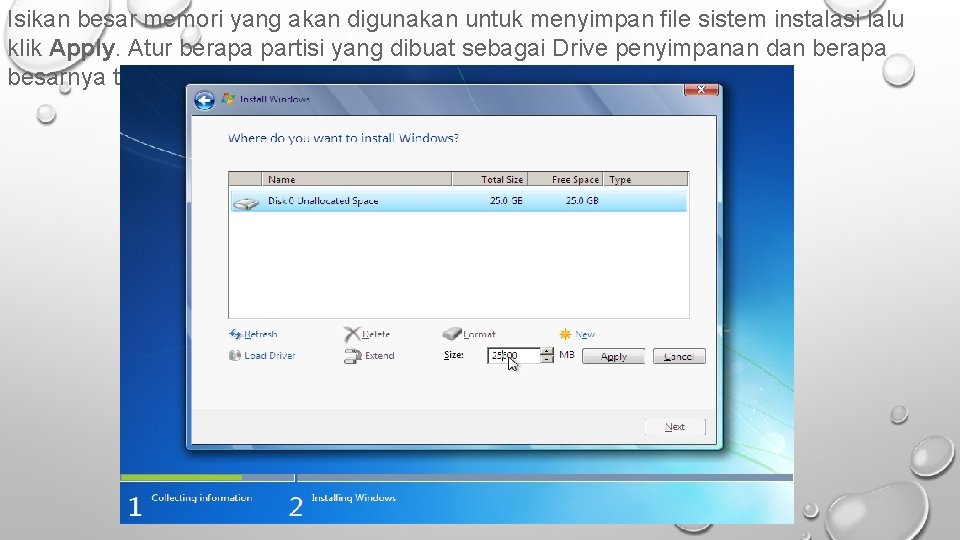Image resolution: width=960 pixels, height=540 pixels.
Task: Create a New partition link
Action: pos(585,334)
